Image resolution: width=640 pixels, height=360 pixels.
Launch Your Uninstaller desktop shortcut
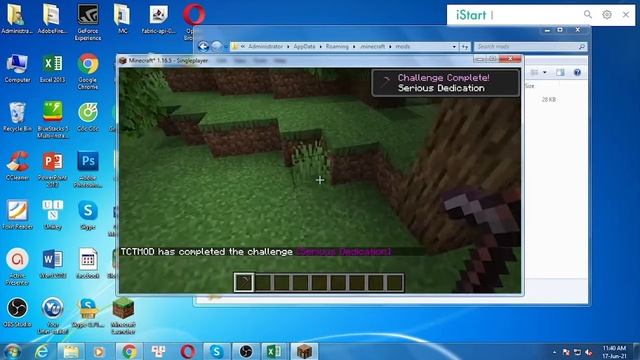[52, 316]
